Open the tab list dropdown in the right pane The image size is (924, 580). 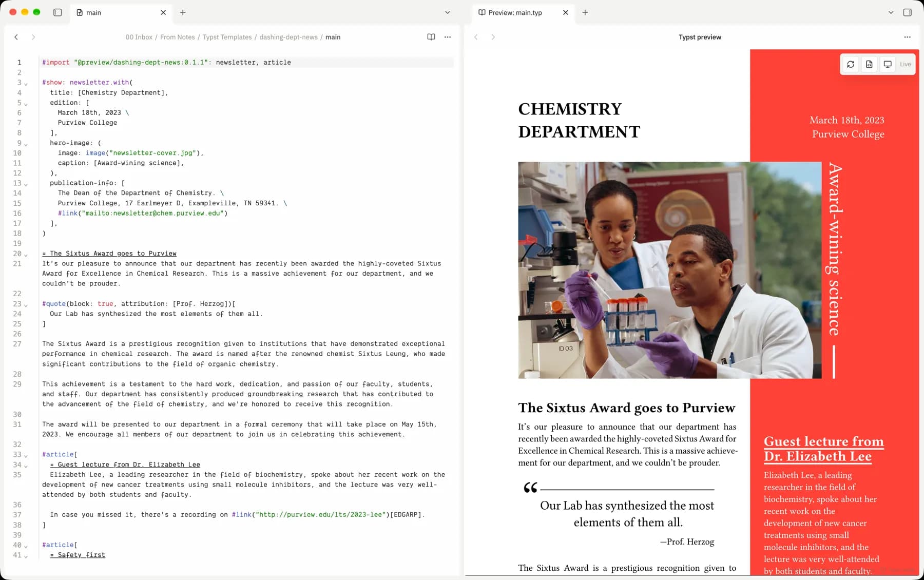click(x=891, y=12)
